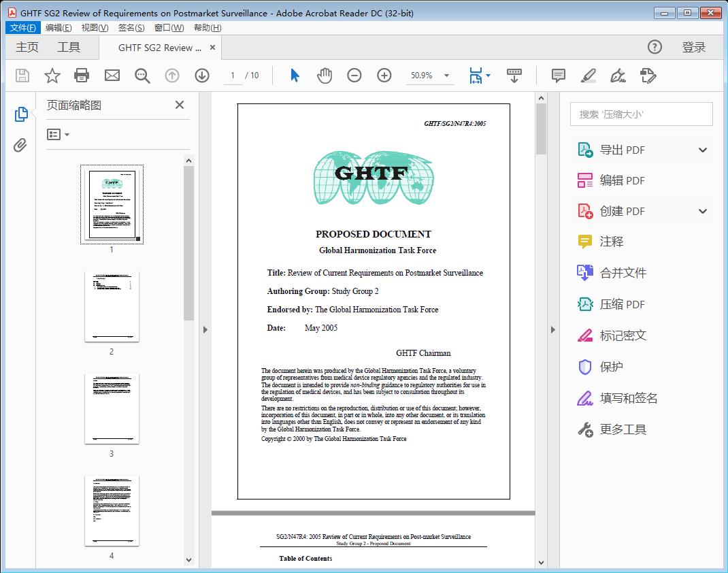
Task: Open the 帮助 menu
Action: (x=208, y=28)
